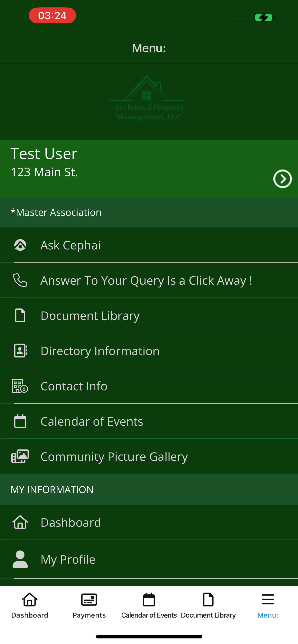Tap the home icon in bottom tab bar
The width and height of the screenshot is (298, 644).
29,599
